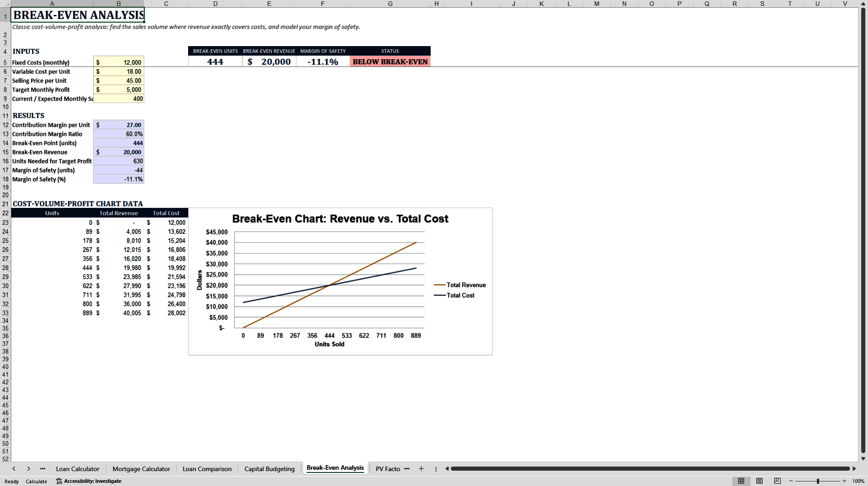Click the COST-VOLUME-PROFIT CHART DATA heading
Image resolution: width=868 pixels, height=486 pixels.
point(78,204)
